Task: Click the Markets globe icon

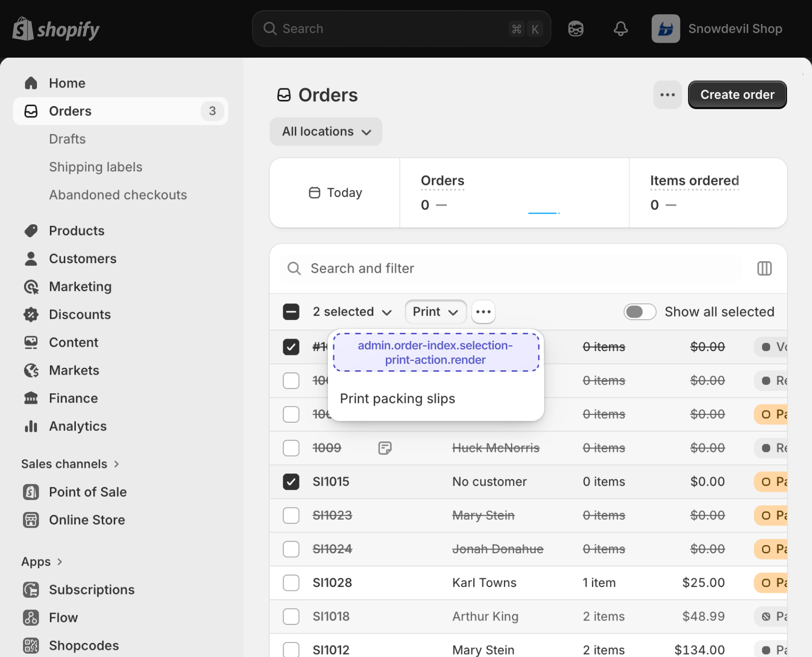Action: [x=31, y=370]
